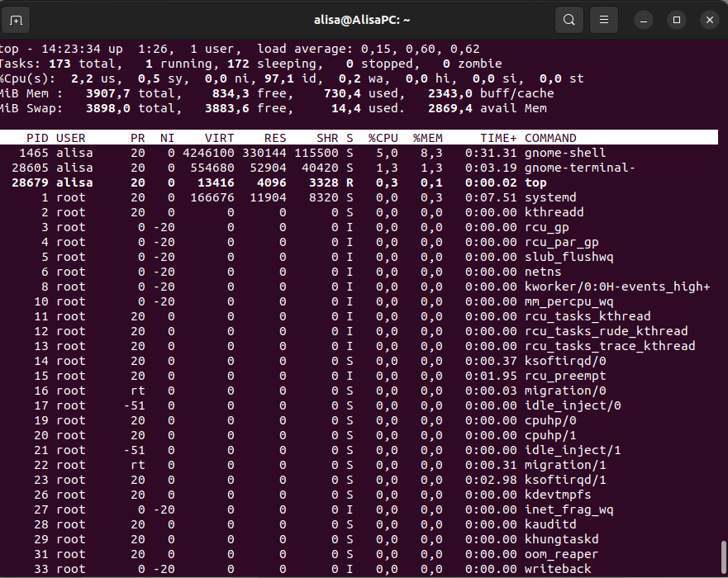Click the oom_reaper process name
This screenshot has height=578, width=728.
click(561, 554)
